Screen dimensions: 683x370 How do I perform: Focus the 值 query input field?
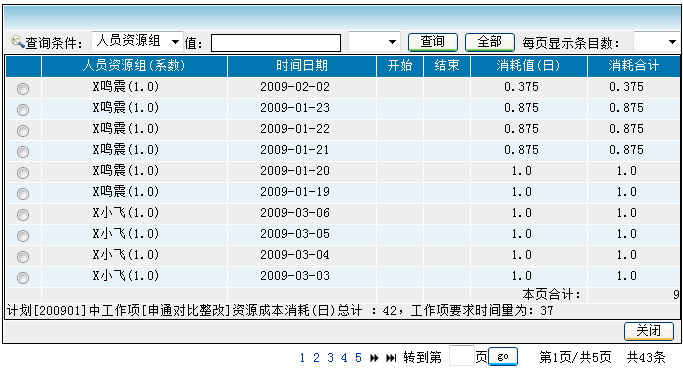click(x=276, y=43)
